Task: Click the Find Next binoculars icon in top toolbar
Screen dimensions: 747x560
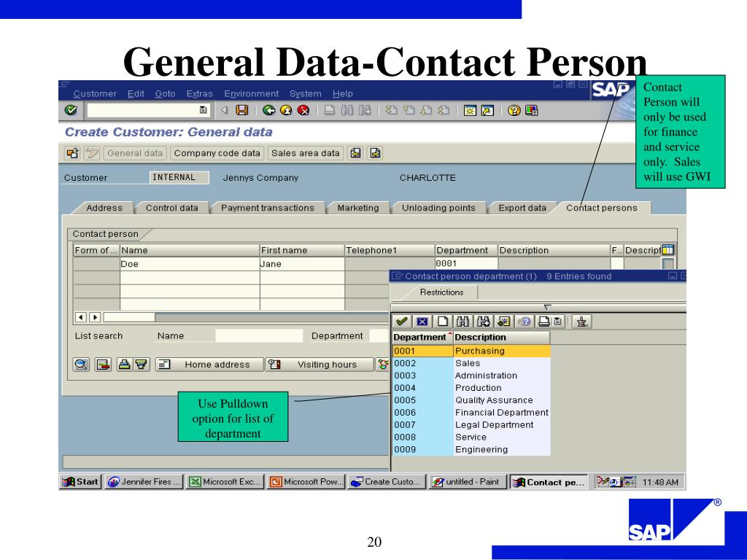Action: coord(365,111)
